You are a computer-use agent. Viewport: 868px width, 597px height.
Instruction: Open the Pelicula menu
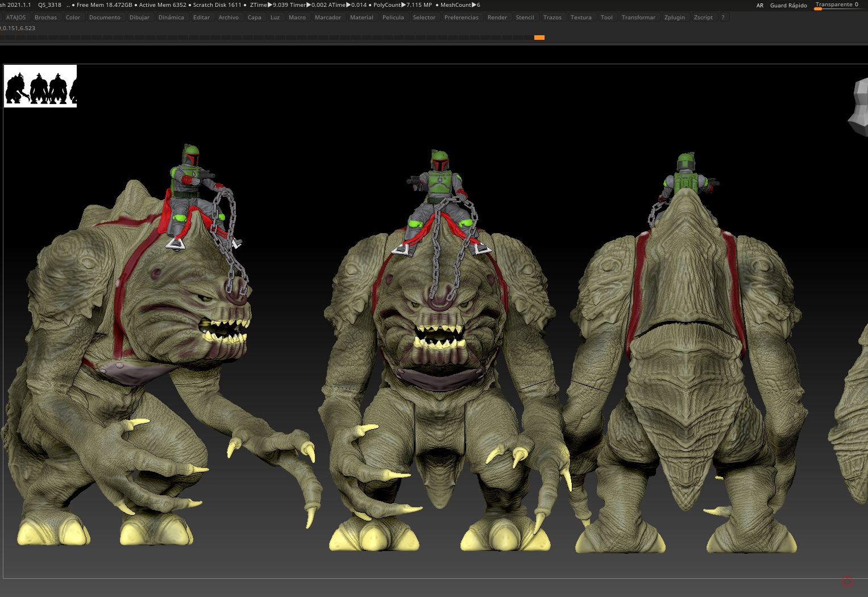[393, 18]
